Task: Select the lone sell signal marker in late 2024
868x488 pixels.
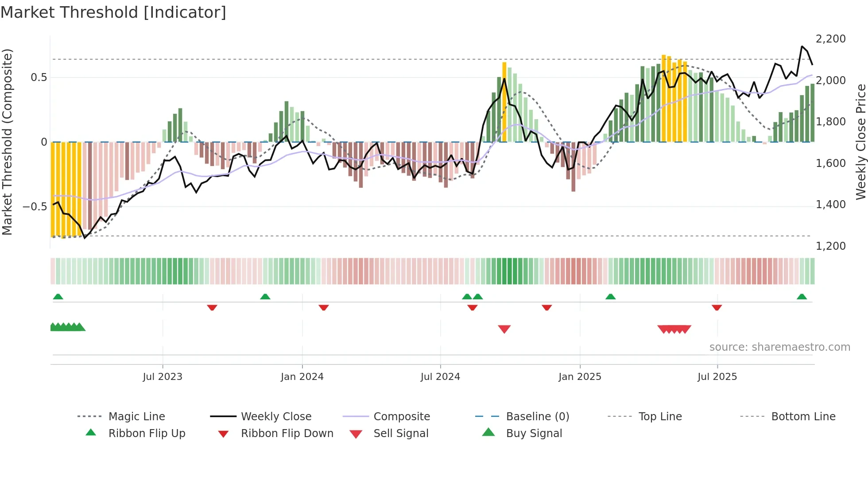Action: pos(504,329)
